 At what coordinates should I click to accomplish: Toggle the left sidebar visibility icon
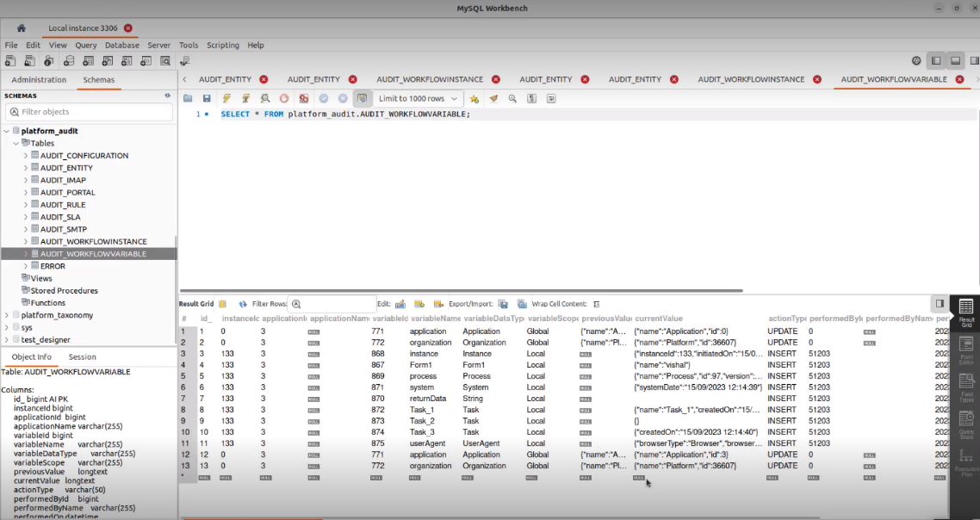(x=936, y=60)
